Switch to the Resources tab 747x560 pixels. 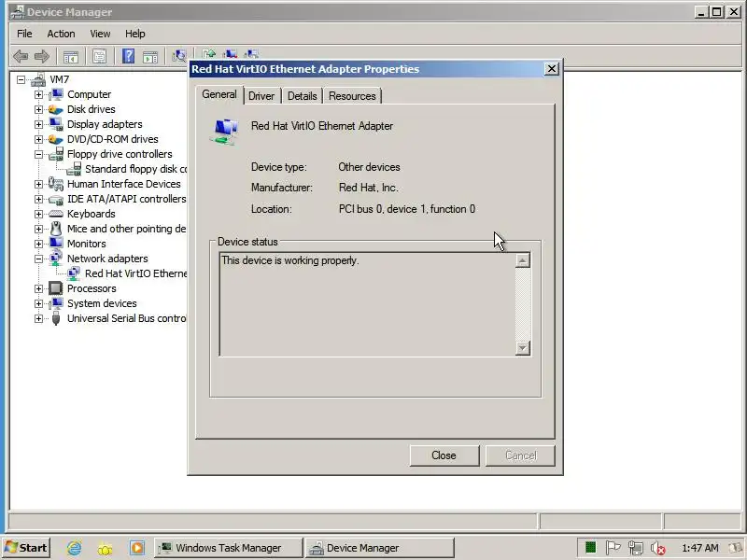coord(352,96)
